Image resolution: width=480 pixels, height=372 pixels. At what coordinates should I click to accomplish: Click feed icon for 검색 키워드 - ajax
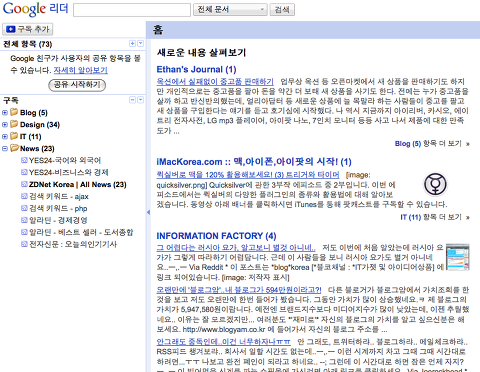coord(24,196)
